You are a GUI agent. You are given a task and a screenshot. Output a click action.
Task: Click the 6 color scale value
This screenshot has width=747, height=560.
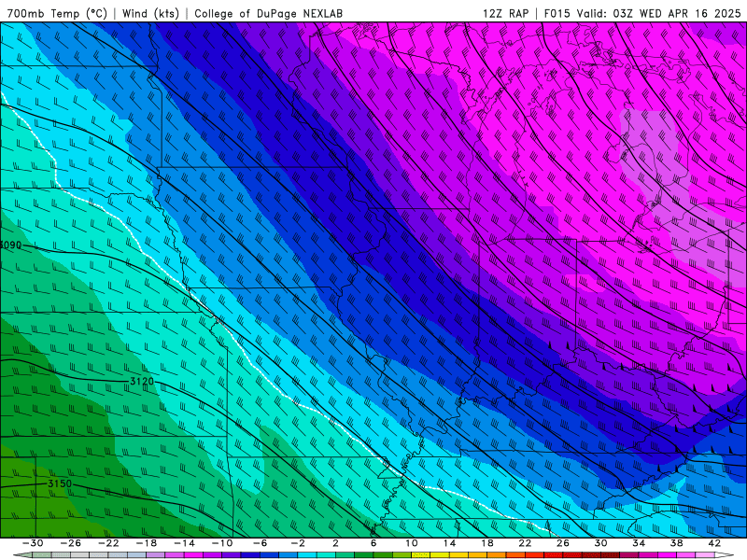(x=373, y=543)
